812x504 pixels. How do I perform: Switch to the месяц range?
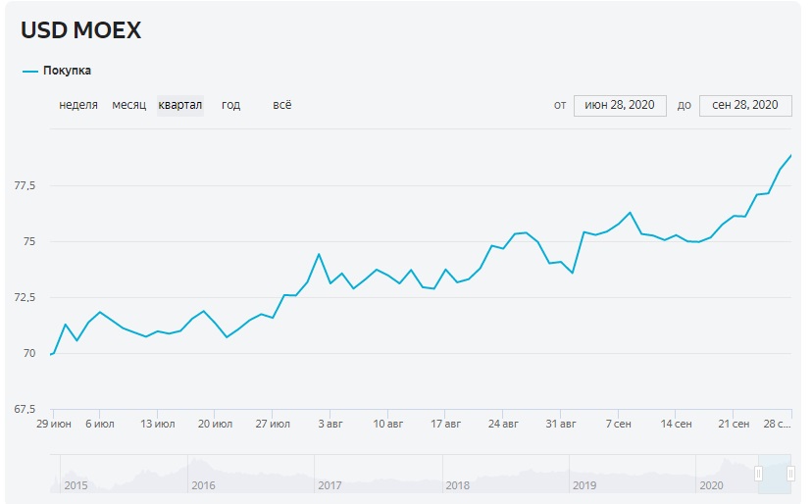coord(128,105)
